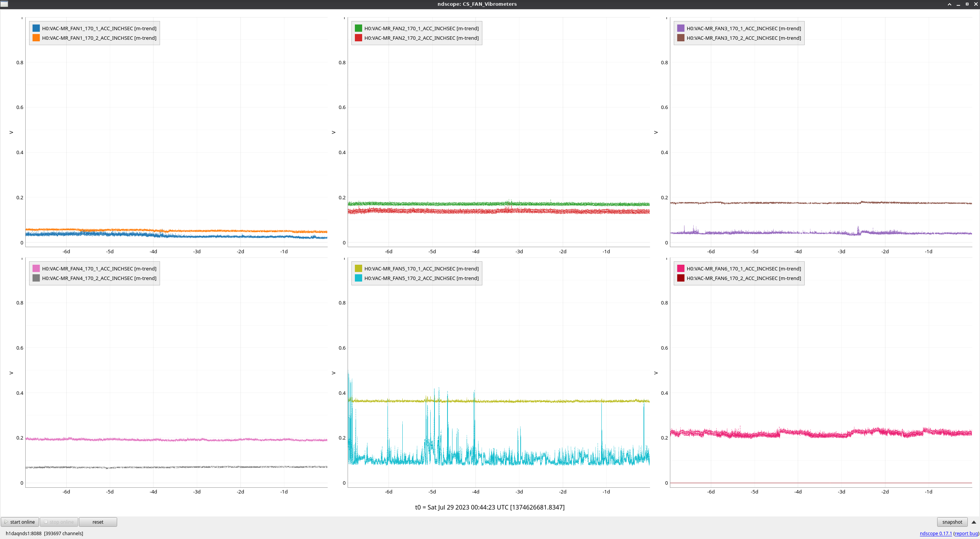This screenshot has width=980, height=539.
Task: Expand the panel using the triangle beside snapshot
Action: (x=974, y=522)
